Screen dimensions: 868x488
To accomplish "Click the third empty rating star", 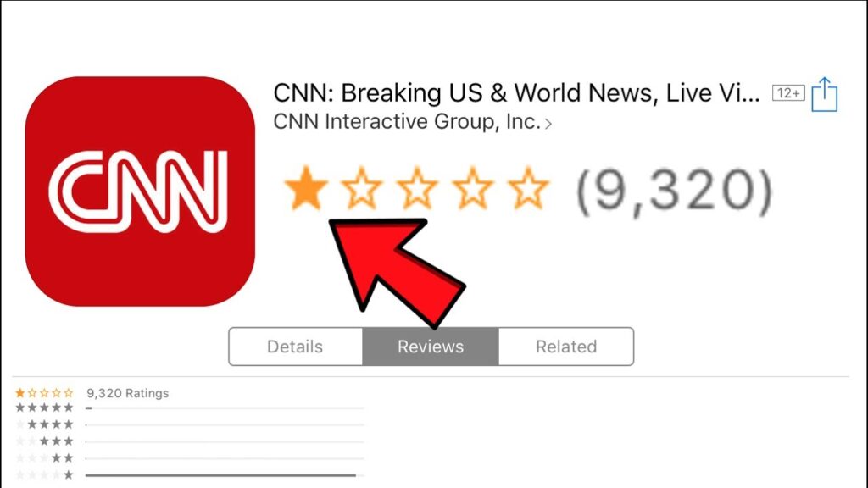I will pos(417,189).
